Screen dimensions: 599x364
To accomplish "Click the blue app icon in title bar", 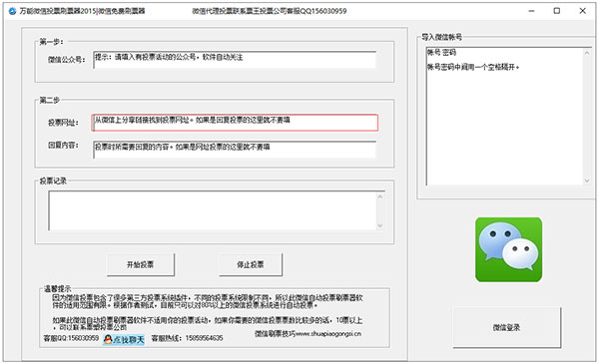I will tap(13, 11).
